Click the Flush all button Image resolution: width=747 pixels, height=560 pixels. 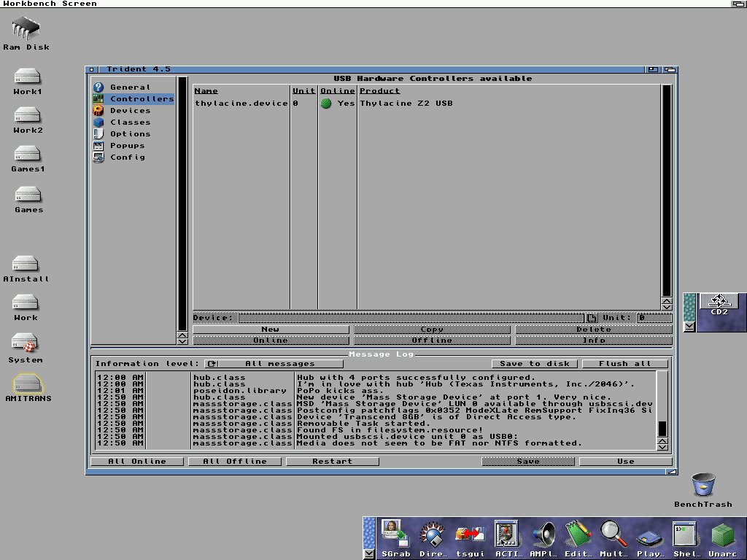point(625,364)
